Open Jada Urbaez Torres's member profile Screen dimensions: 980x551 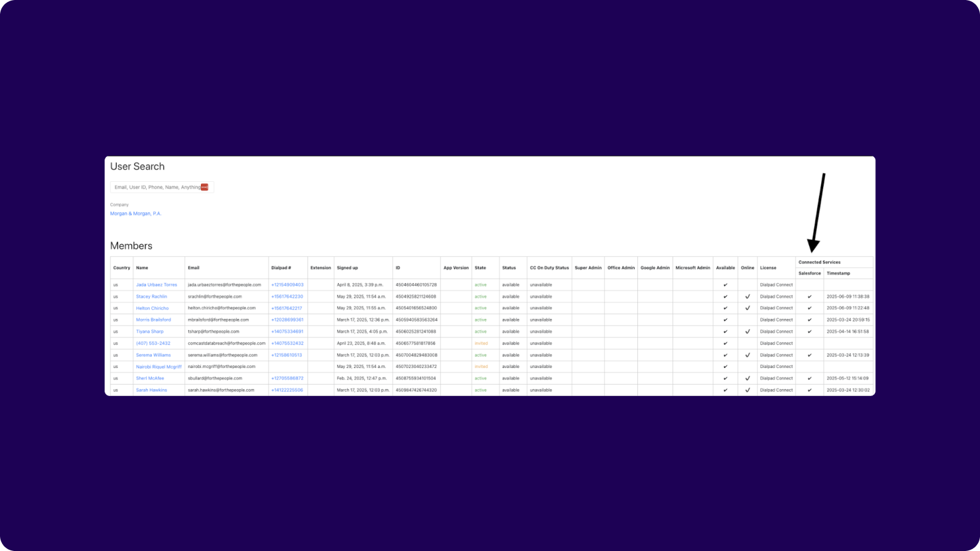[156, 284]
